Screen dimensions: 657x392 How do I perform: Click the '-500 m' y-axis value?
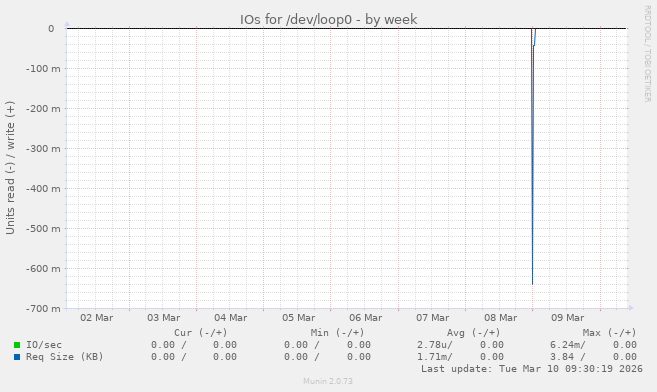(43, 229)
